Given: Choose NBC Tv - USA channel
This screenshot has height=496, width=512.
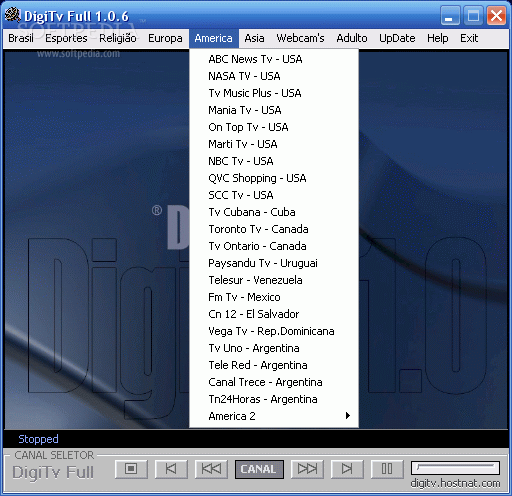Looking at the screenshot, I should point(274,161).
